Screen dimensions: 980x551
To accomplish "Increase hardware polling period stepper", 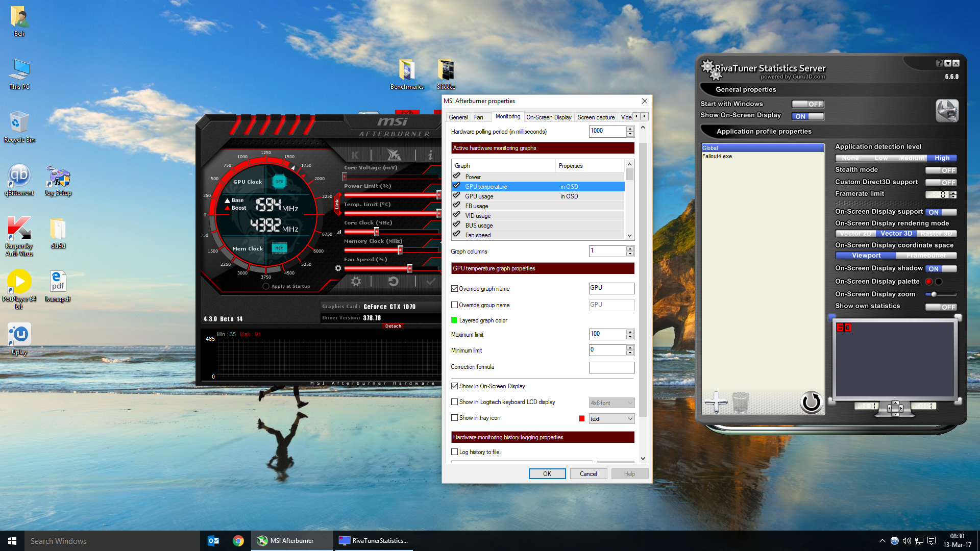I will coord(630,129).
